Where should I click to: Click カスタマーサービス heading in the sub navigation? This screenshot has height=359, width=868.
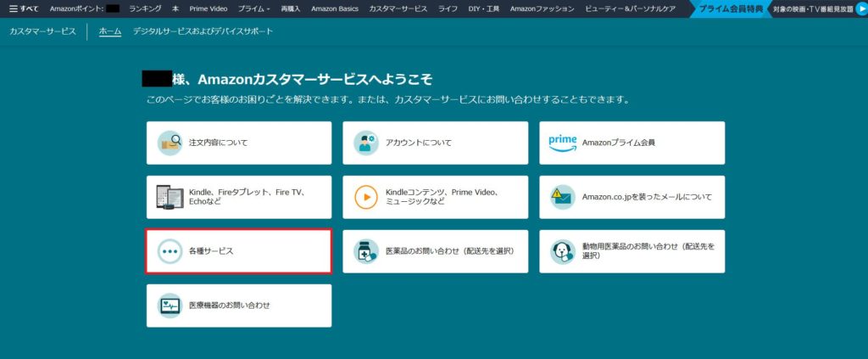coord(42,31)
